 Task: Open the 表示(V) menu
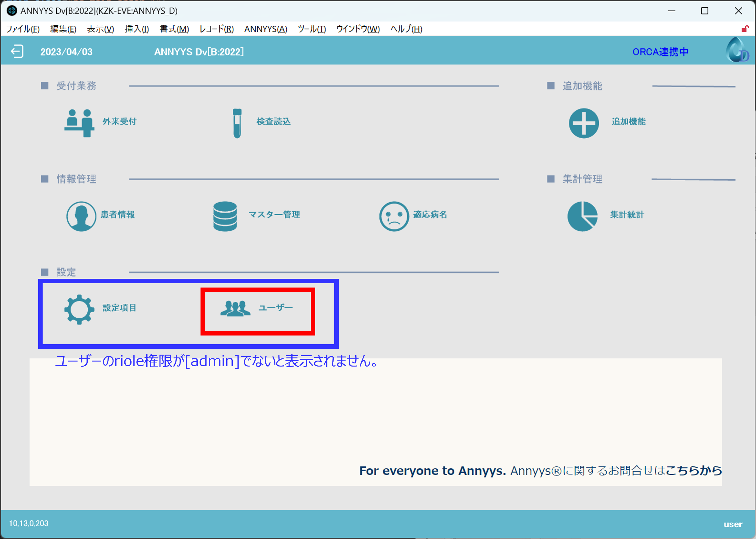tap(101, 29)
